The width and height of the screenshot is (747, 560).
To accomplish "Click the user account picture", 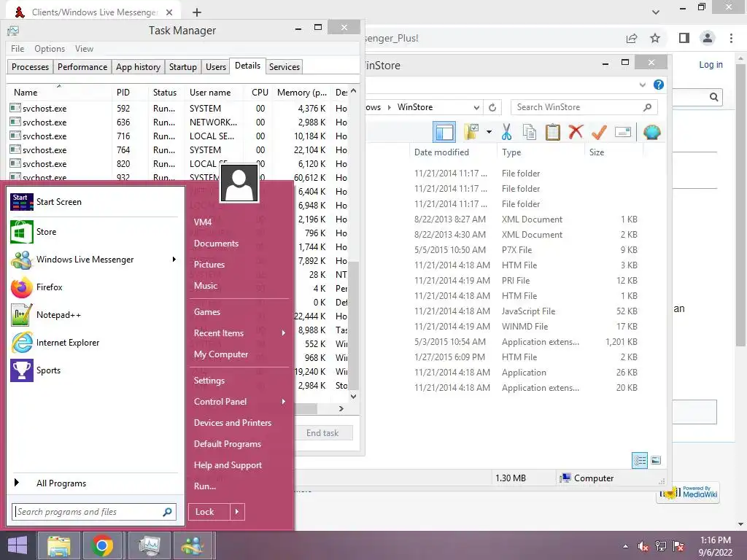I will click(x=239, y=183).
